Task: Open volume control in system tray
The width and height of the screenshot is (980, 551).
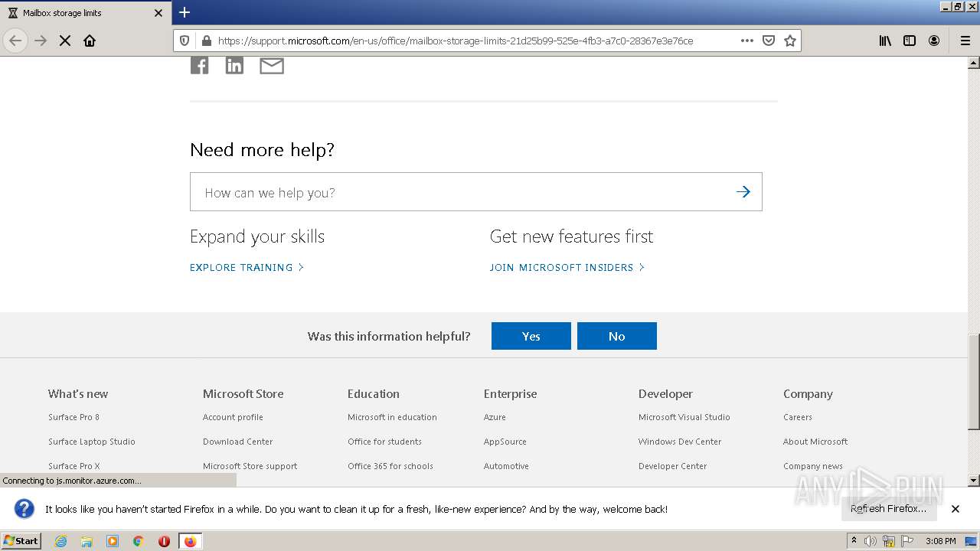Action: click(871, 541)
